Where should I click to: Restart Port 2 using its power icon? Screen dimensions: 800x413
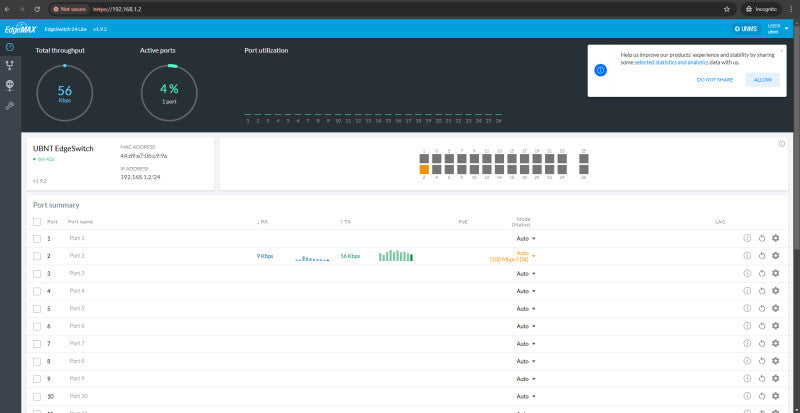tap(762, 255)
